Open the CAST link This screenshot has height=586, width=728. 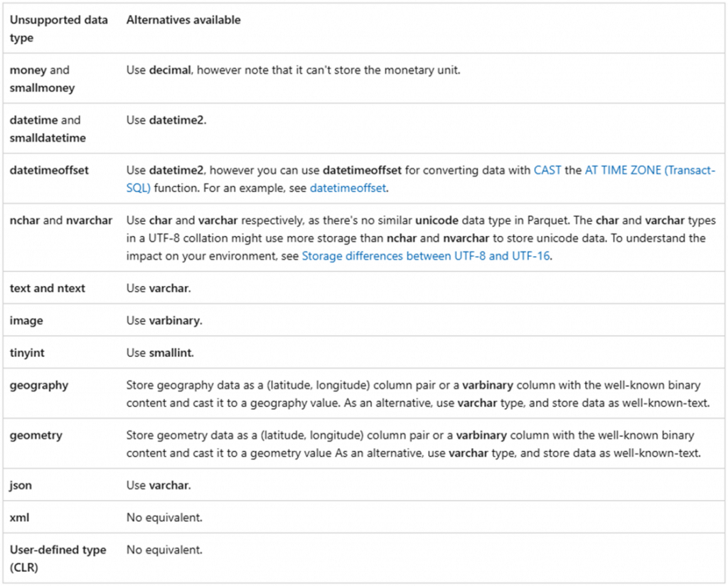point(548,171)
